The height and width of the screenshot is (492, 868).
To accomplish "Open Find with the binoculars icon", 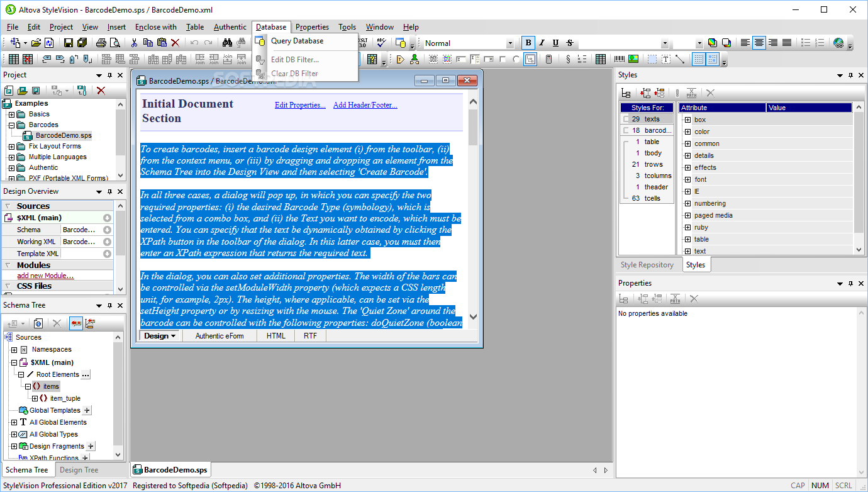I will [227, 43].
